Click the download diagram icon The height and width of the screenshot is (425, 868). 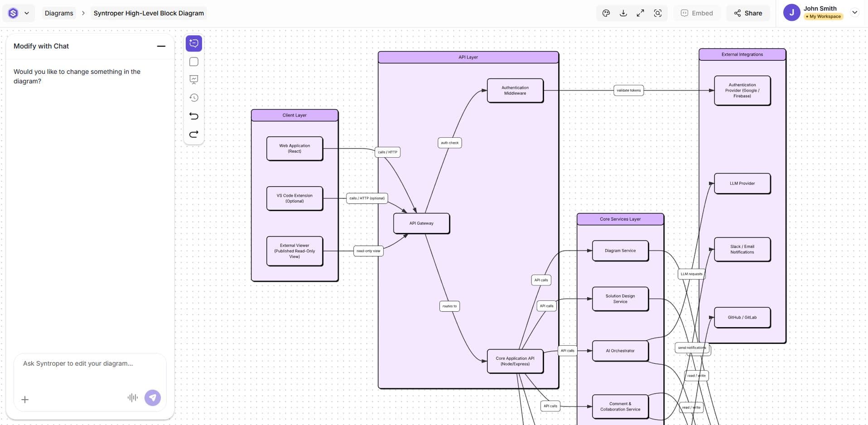[623, 13]
